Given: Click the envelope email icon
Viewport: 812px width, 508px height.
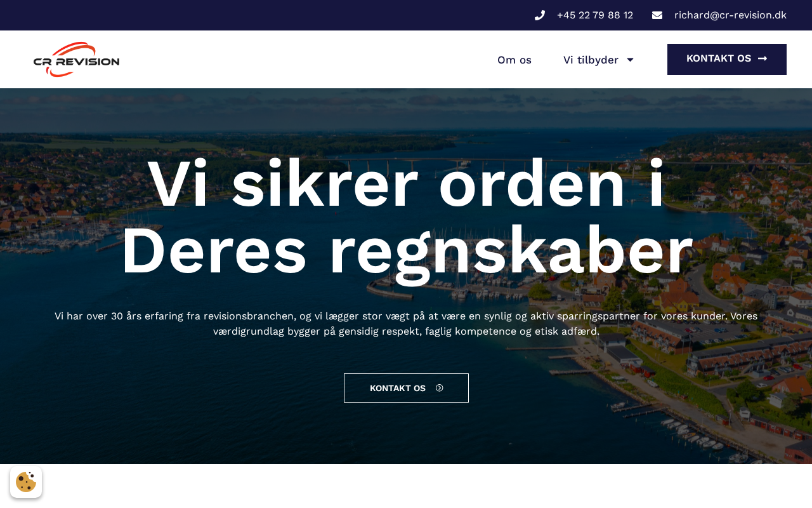Looking at the screenshot, I should click(657, 15).
